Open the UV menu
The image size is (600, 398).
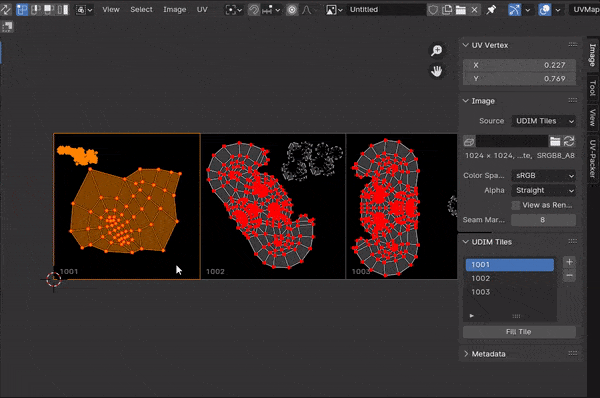pos(202,10)
